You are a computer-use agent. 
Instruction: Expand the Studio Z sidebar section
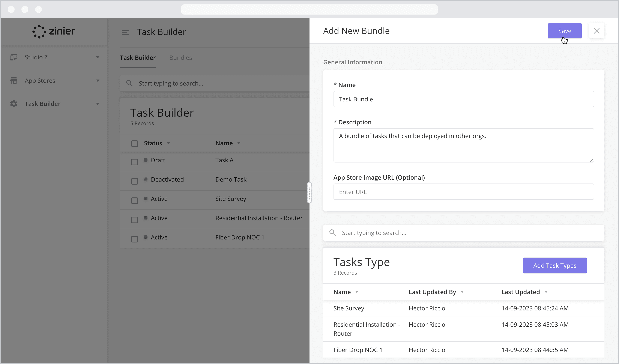(98, 57)
